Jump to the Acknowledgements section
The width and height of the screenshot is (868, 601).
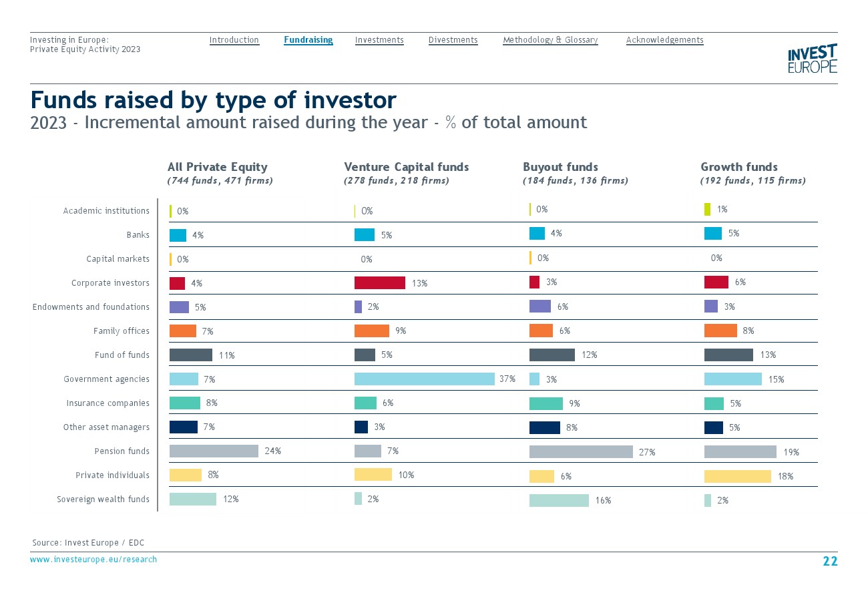pyautogui.click(x=664, y=40)
